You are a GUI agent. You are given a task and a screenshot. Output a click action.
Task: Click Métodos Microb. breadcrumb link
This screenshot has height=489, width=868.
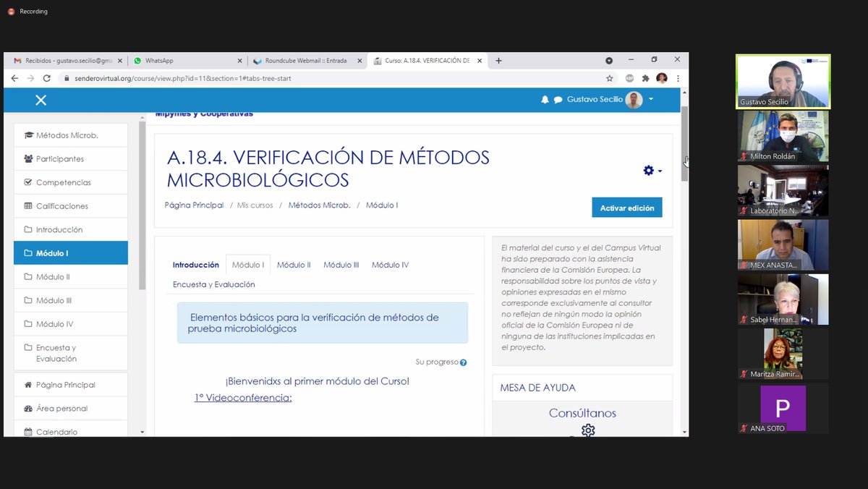pos(319,205)
